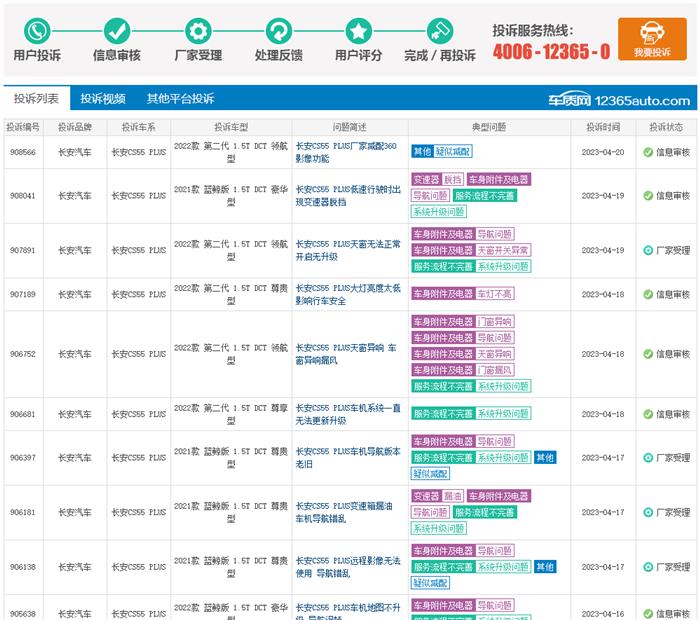Select the 投诉列表 tab

36,98
